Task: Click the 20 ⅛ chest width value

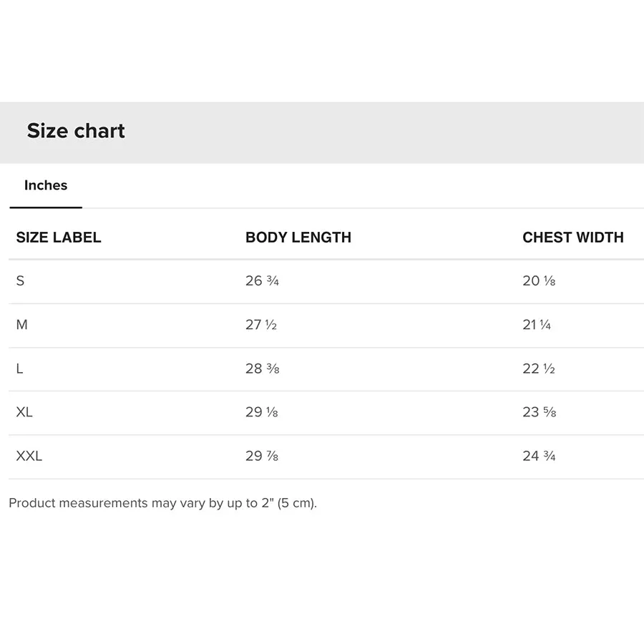Action: coord(539,281)
